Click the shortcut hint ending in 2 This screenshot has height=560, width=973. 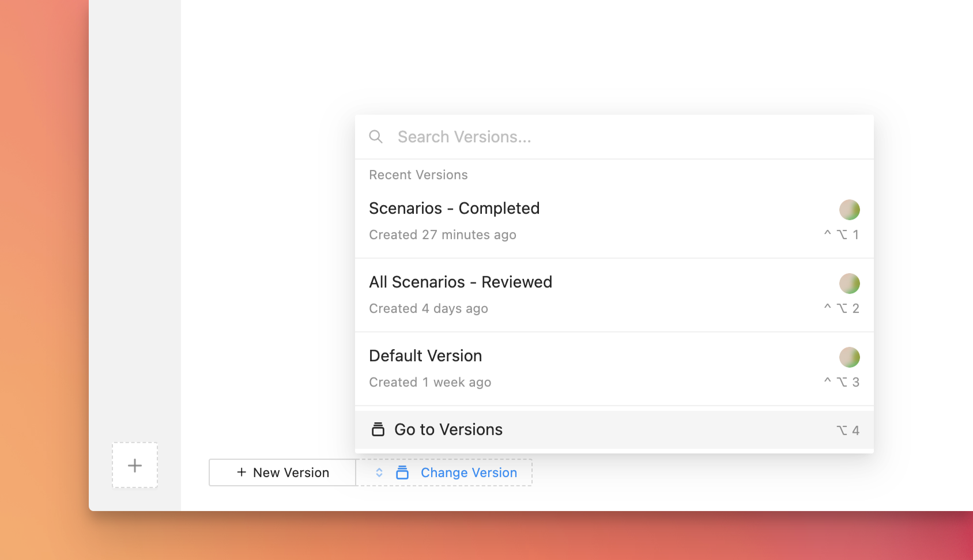pyautogui.click(x=842, y=308)
